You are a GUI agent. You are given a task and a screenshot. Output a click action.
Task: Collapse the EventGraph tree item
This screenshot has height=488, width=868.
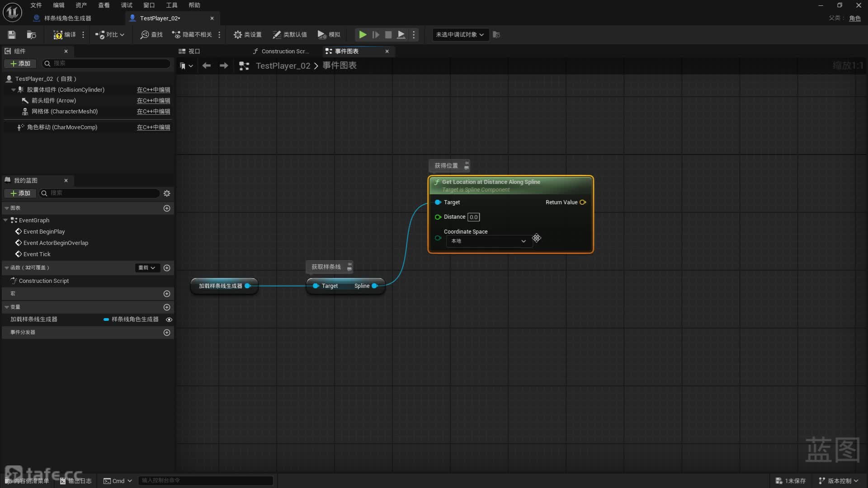point(5,221)
